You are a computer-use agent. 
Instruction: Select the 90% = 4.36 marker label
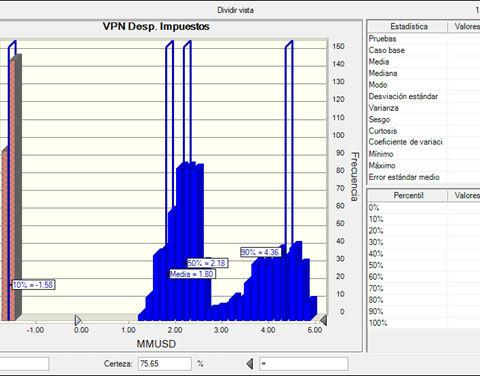click(260, 252)
